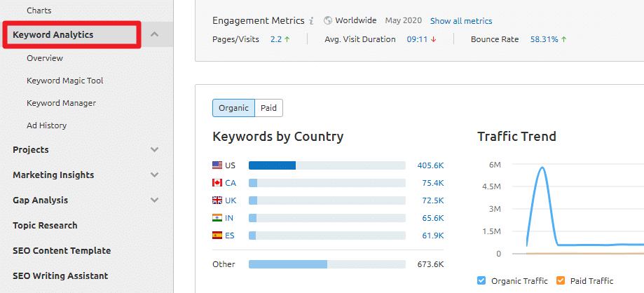
Task: Click the IN country link
Action: [x=229, y=218]
